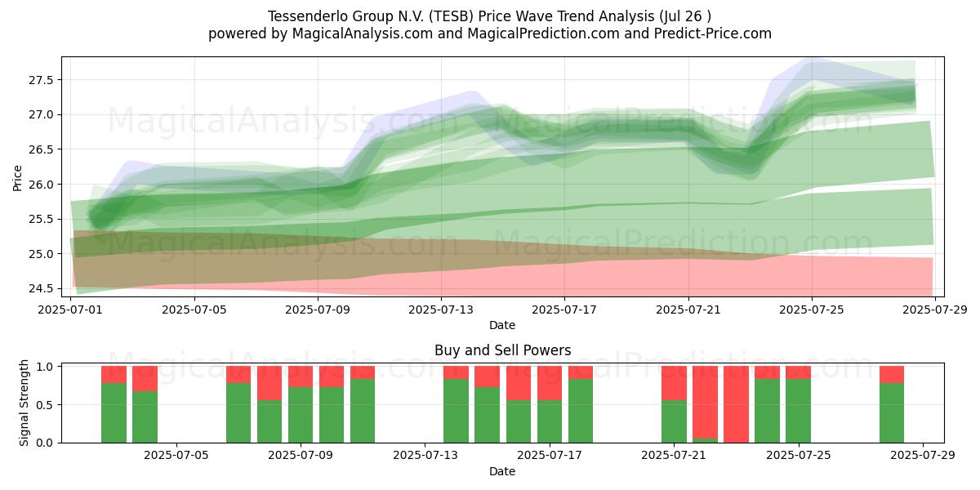Click the last signal bar, dated July 28
Viewport: 980px width, 490px height.
point(892,404)
